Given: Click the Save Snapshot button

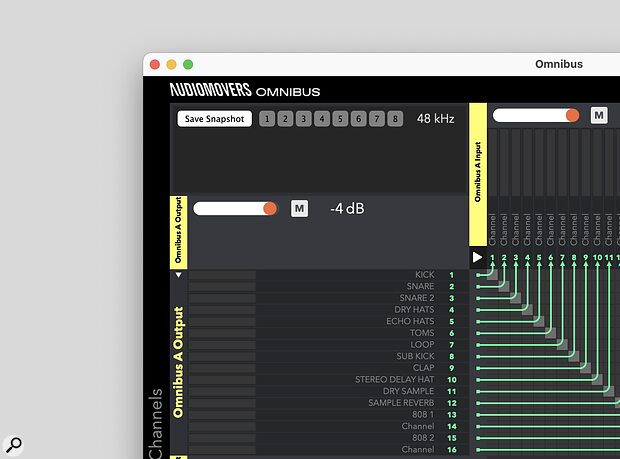Looking at the screenshot, I should coord(214,119).
